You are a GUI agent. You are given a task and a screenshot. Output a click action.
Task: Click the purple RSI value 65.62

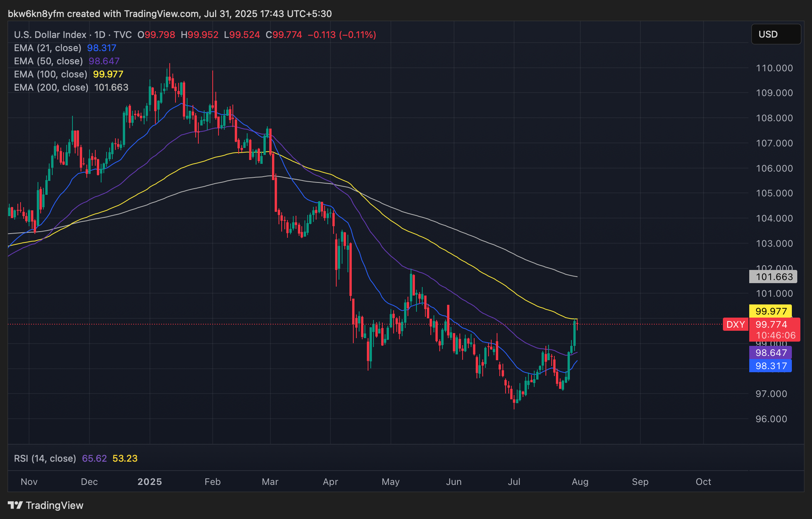tap(94, 459)
